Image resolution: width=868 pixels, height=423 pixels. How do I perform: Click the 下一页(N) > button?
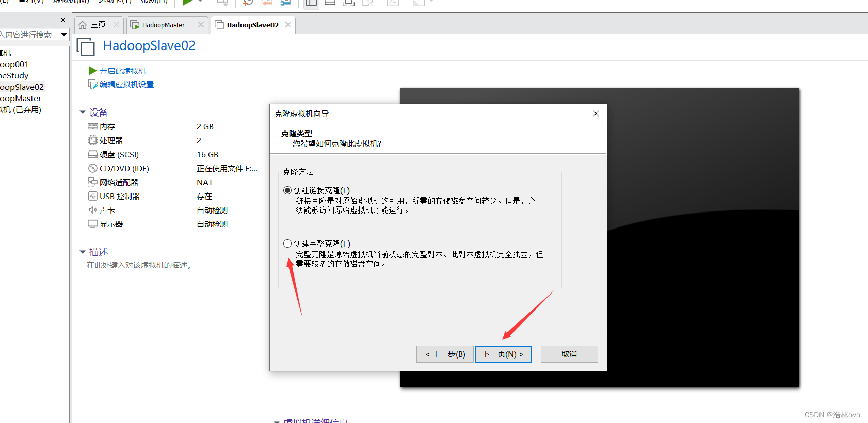pos(503,354)
